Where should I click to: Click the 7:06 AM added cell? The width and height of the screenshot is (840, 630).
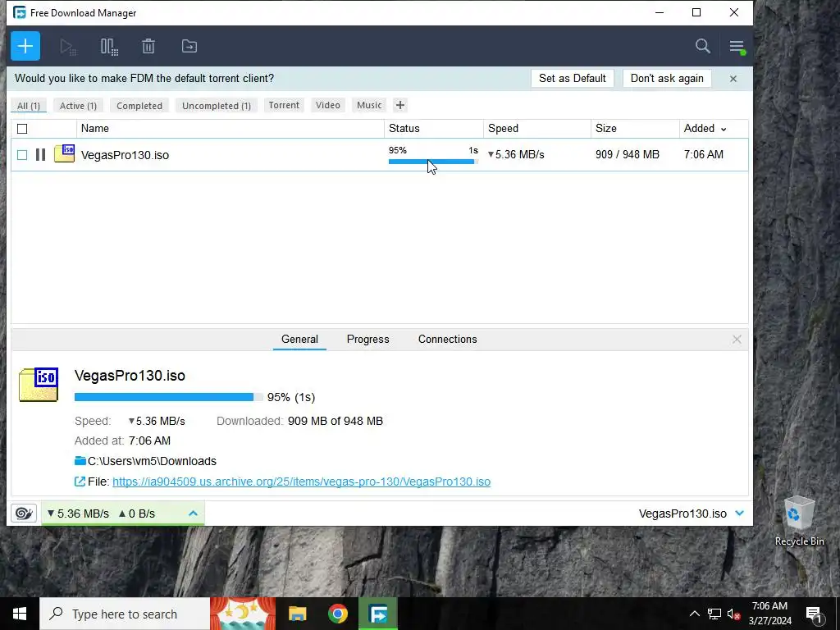(703, 154)
